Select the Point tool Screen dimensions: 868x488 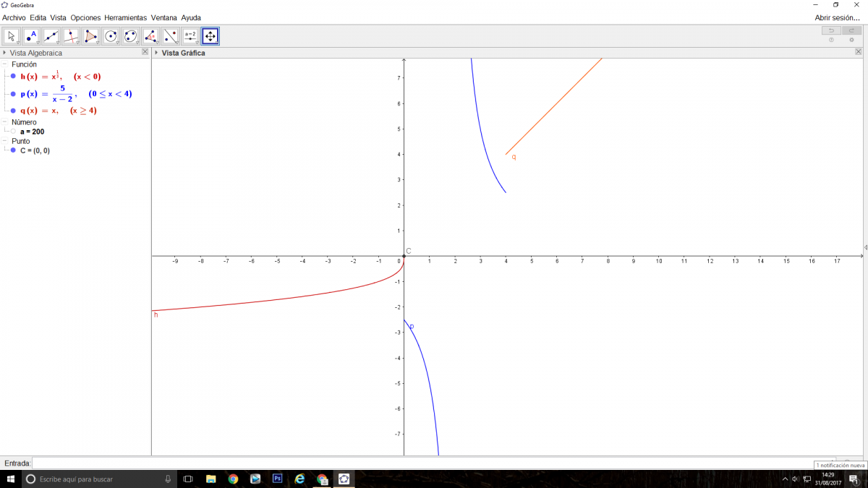(31, 35)
